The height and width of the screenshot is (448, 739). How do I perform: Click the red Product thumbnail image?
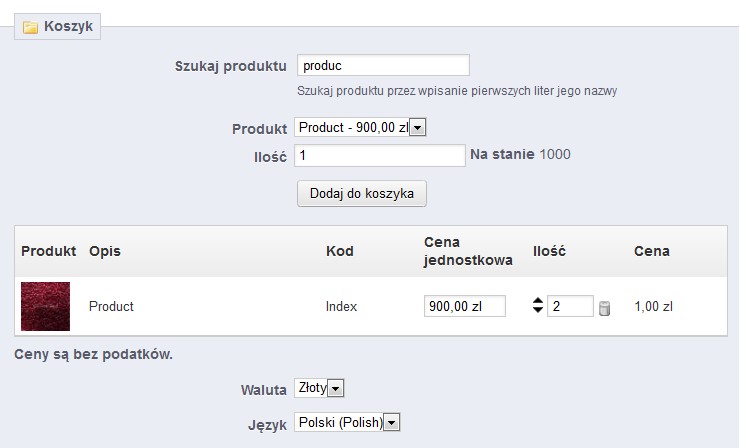[45, 307]
